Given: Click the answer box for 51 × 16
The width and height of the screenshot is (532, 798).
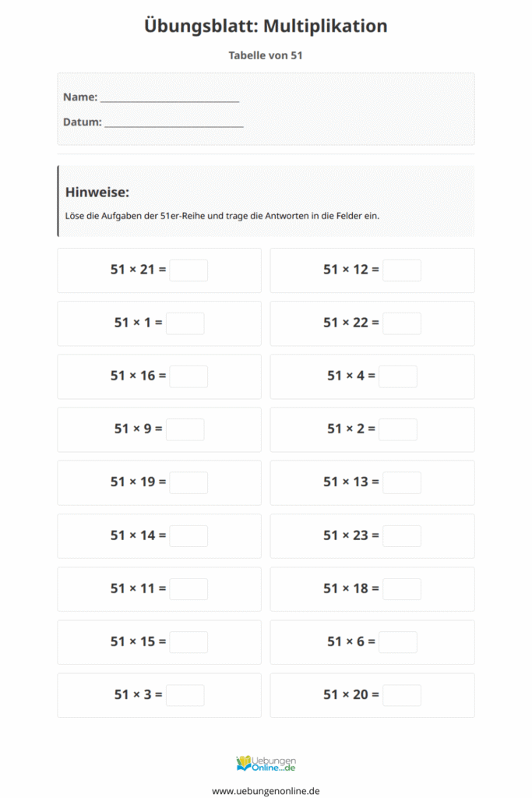Looking at the screenshot, I should [188, 376].
